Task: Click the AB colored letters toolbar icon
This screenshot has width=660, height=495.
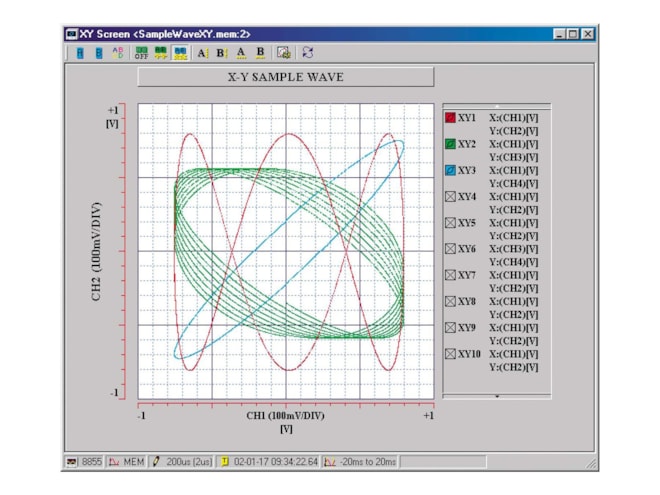Action: (117, 53)
